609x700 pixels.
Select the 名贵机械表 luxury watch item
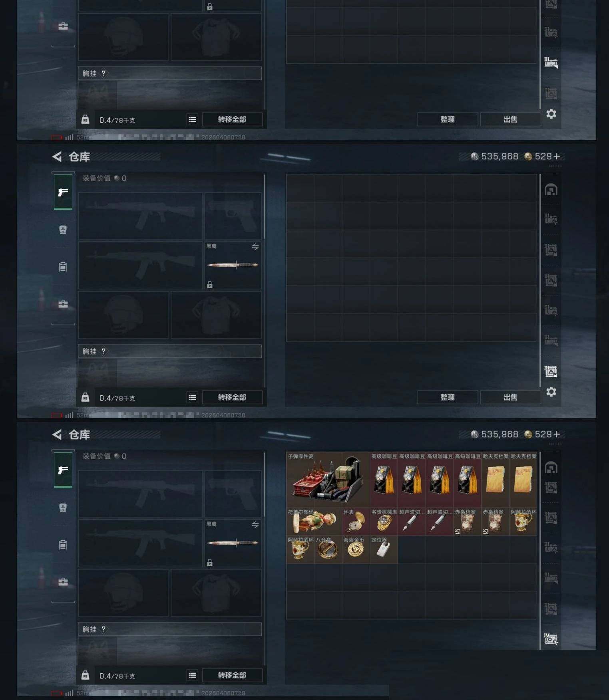(384, 522)
